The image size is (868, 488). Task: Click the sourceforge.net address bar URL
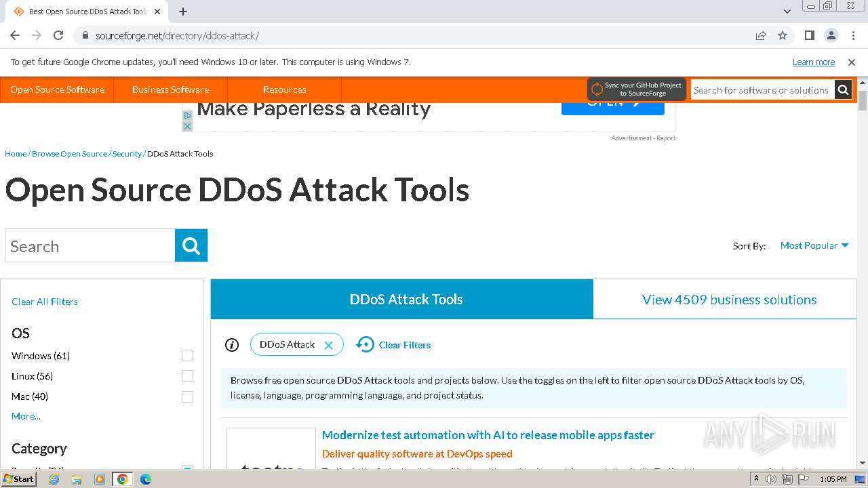pyautogui.click(x=177, y=36)
